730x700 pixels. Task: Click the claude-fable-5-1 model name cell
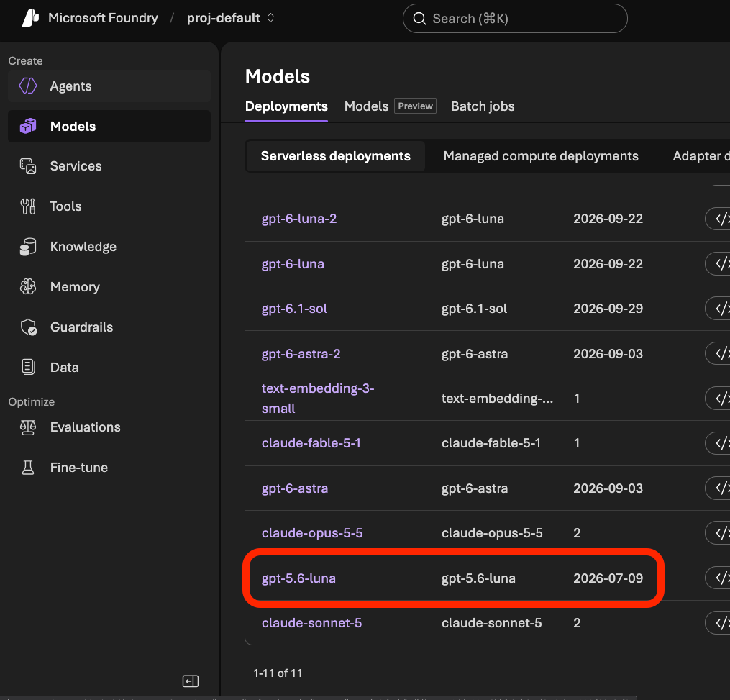tap(491, 443)
